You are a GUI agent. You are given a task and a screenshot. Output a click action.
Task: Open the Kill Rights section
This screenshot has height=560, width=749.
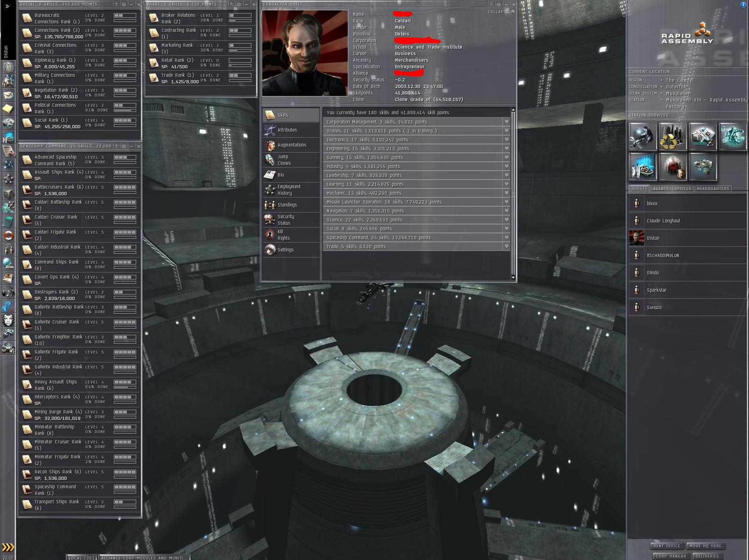291,235
